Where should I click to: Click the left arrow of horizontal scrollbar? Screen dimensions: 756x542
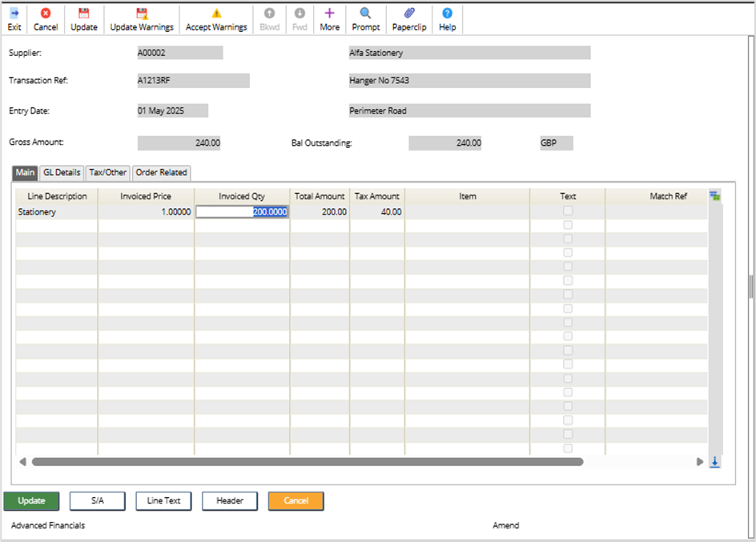pyautogui.click(x=22, y=462)
